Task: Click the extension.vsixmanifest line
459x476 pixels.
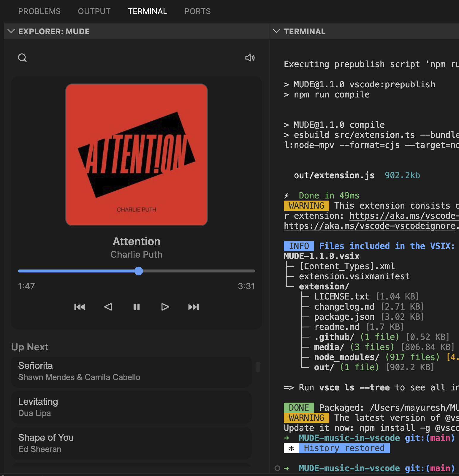Action: [x=354, y=276]
